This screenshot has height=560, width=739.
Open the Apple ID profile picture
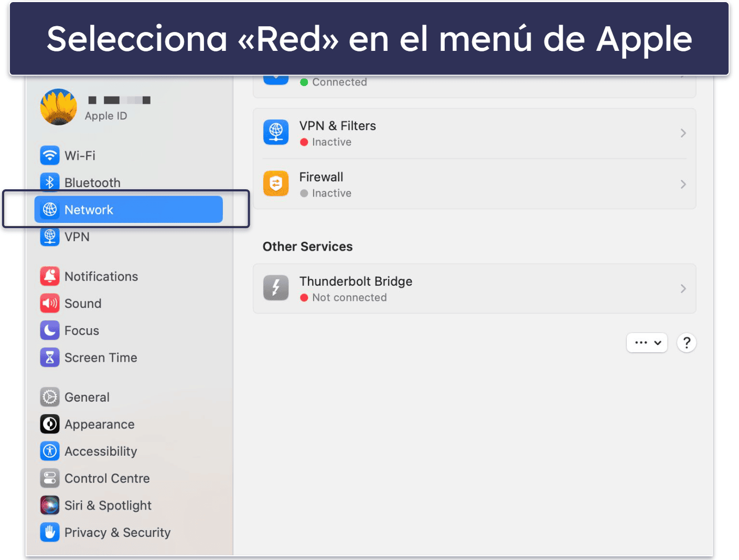(59, 107)
